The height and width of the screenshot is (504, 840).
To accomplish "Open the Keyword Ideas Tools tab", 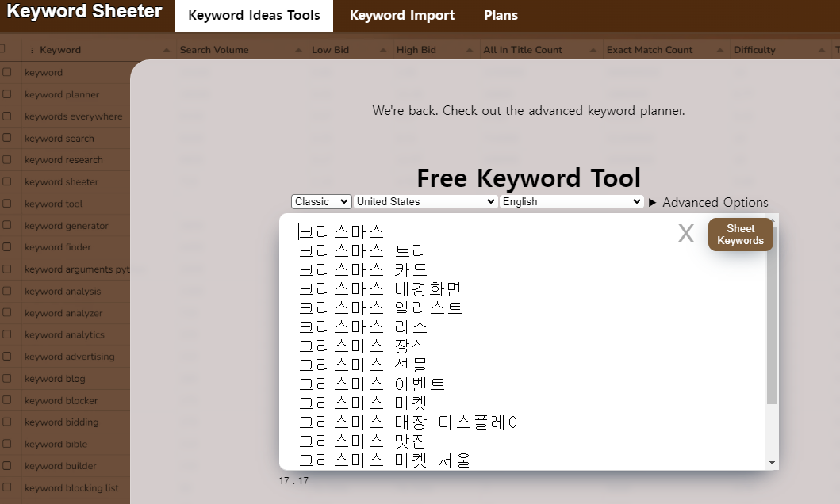I will [254, 16].
